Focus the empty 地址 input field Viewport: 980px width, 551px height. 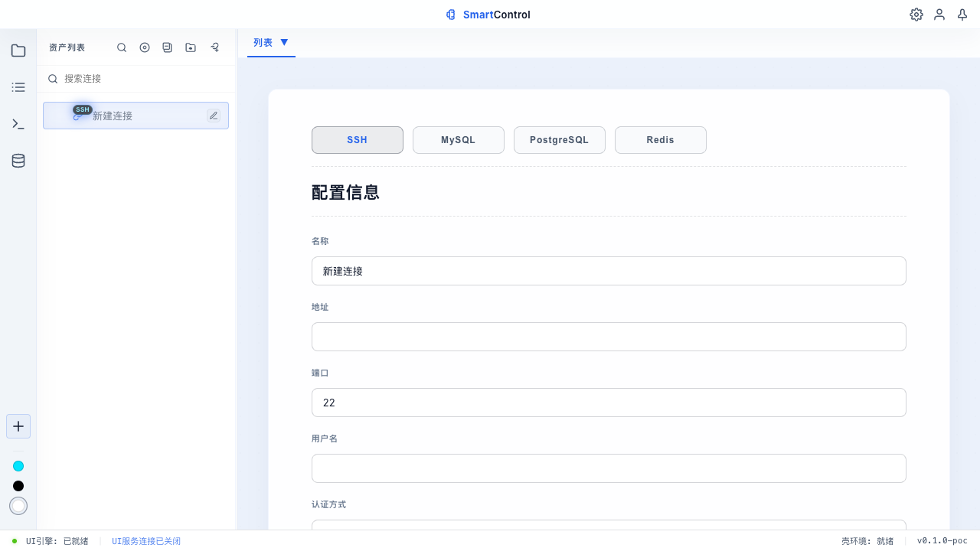coord(609,337)
